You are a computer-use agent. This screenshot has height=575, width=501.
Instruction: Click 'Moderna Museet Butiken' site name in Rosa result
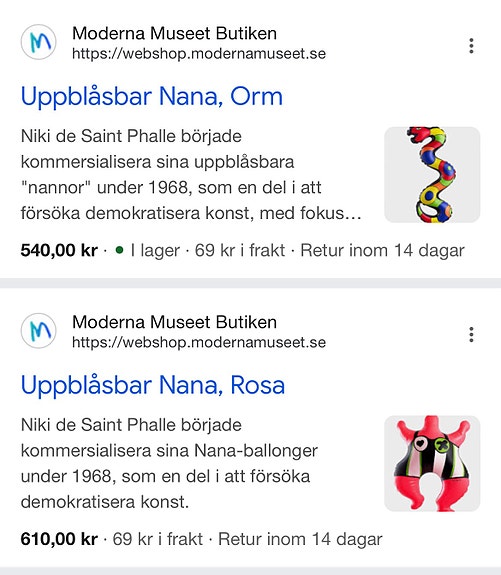(174, 322)
